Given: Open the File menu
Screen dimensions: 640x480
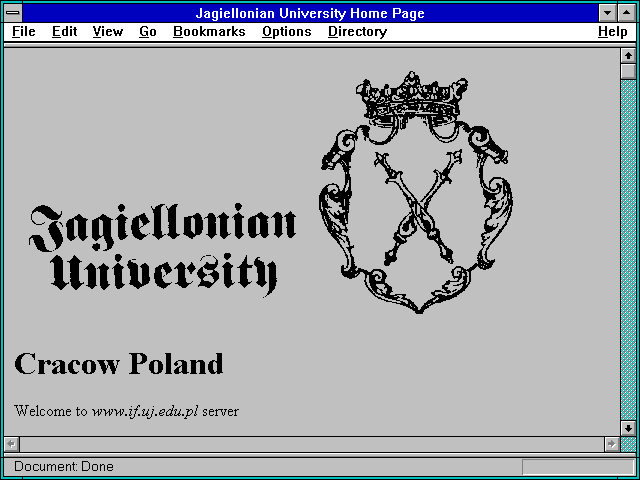Looking at the screenshot, I should click(x=24, y=32).
